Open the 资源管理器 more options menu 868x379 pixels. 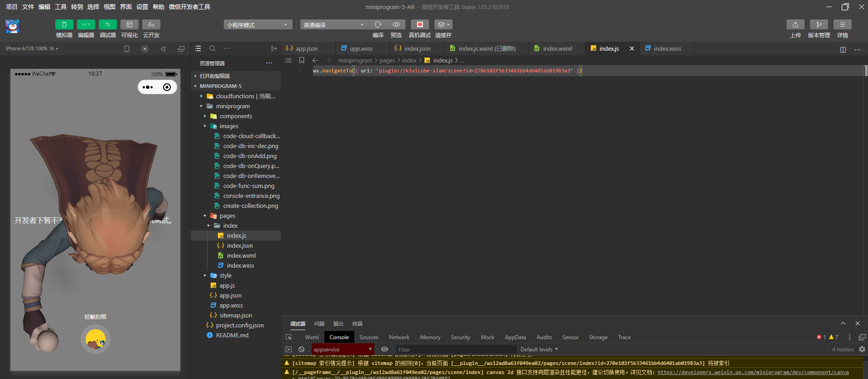click(269, 63)
